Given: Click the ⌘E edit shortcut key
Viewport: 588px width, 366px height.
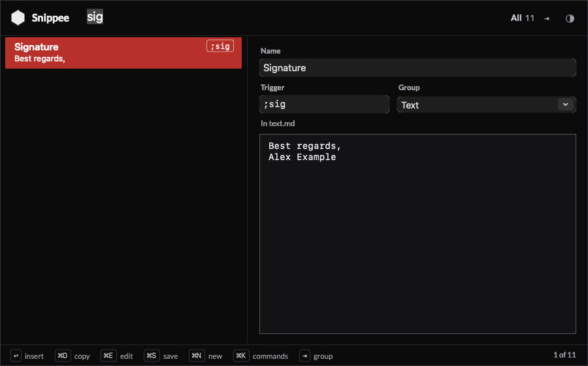Looking at the screenshot, I should pyautogui.click(x=108, y=356).
